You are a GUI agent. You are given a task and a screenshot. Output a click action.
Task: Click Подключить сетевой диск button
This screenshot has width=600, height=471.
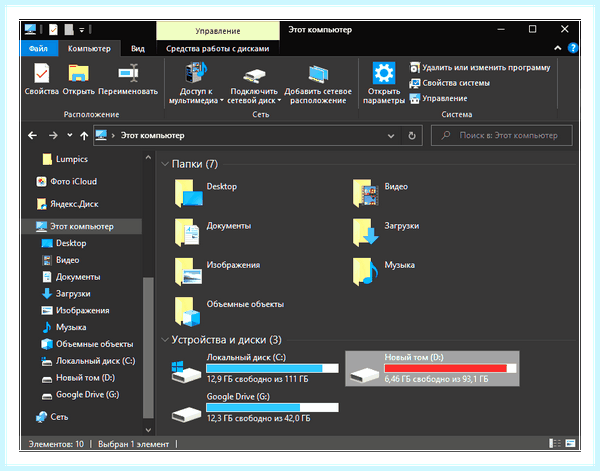tap(254, 84)
